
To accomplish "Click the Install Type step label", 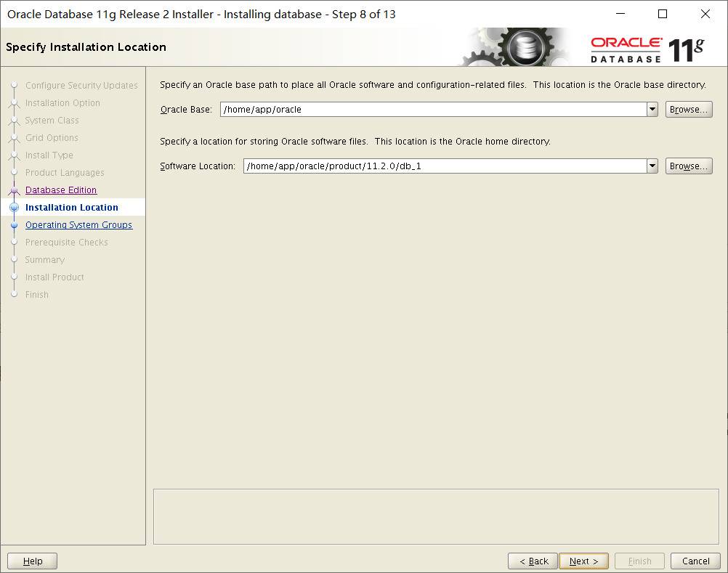I will 49,155.
